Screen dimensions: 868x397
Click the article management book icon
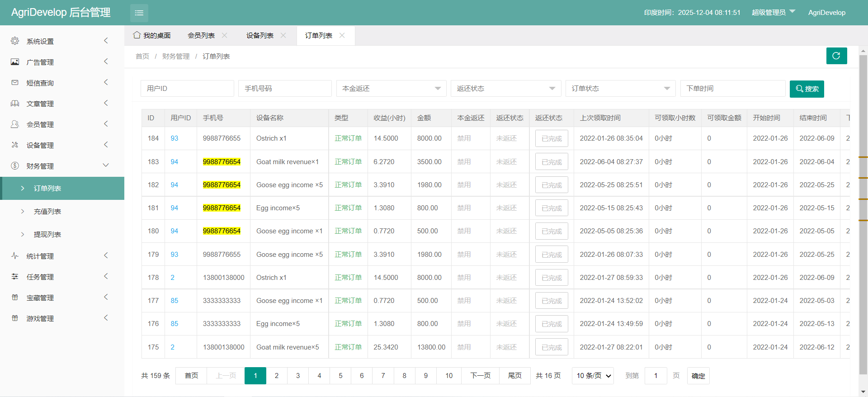(15, 104)
